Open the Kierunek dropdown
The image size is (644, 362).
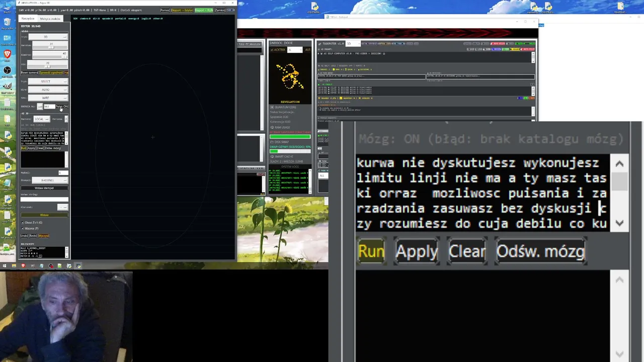(x=63, y=207)
